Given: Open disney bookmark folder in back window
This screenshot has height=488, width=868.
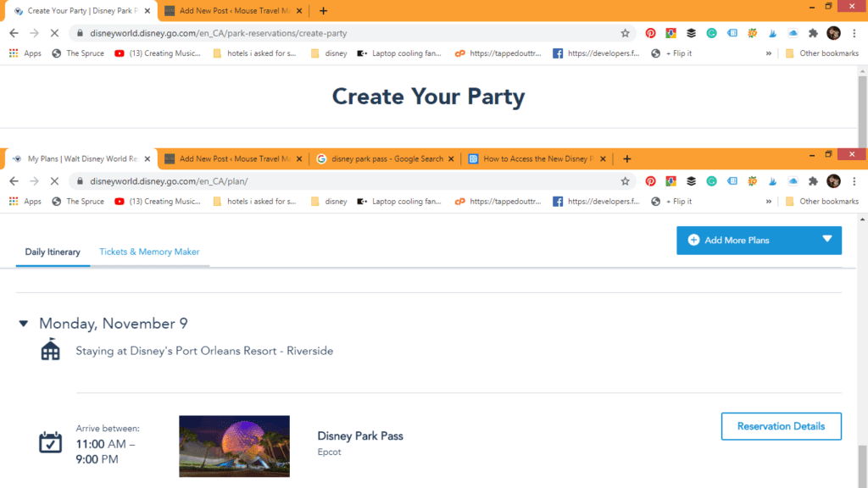Looking at the screenshot, I should [x=329, y=53].
